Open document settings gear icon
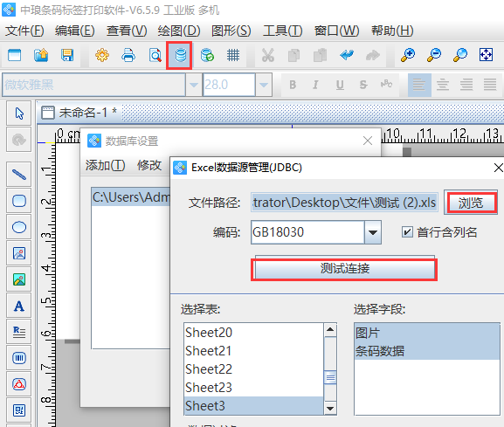This screenshot has height=427, width=504. pos(102,55)
